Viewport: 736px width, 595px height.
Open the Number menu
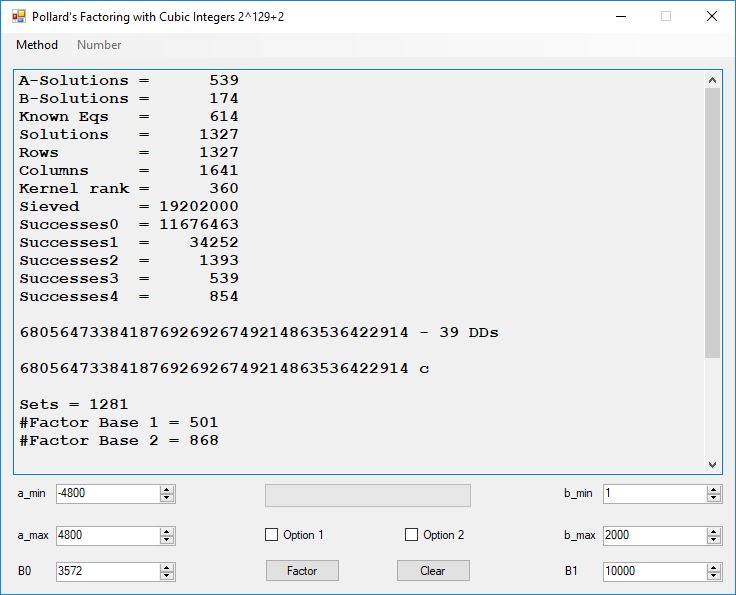99,45
